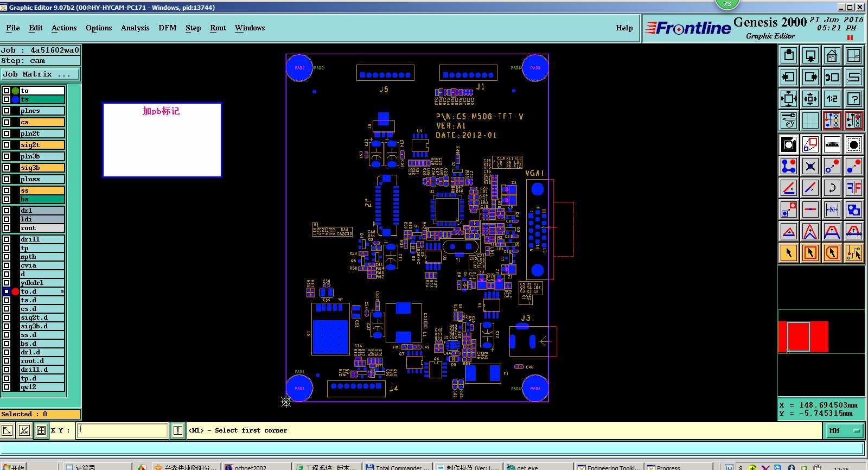Toggle the checkbox for layer to.d
Viewport: 868px width, 470px height.
pyautogui.click(x=7, y=291)
